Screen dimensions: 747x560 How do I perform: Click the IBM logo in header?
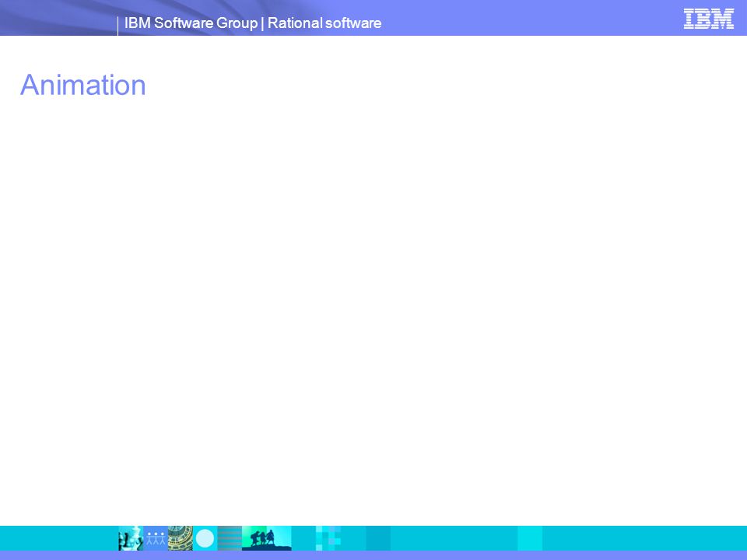click(708, 19)
